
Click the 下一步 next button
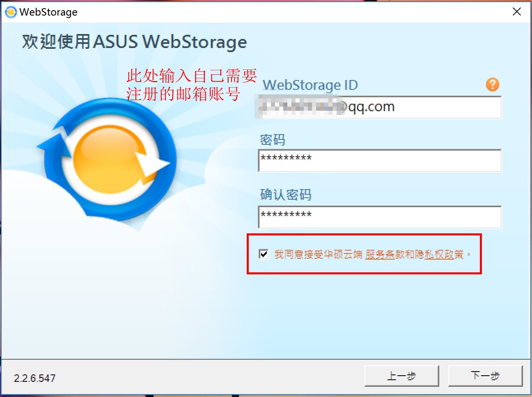pos(485,376)
